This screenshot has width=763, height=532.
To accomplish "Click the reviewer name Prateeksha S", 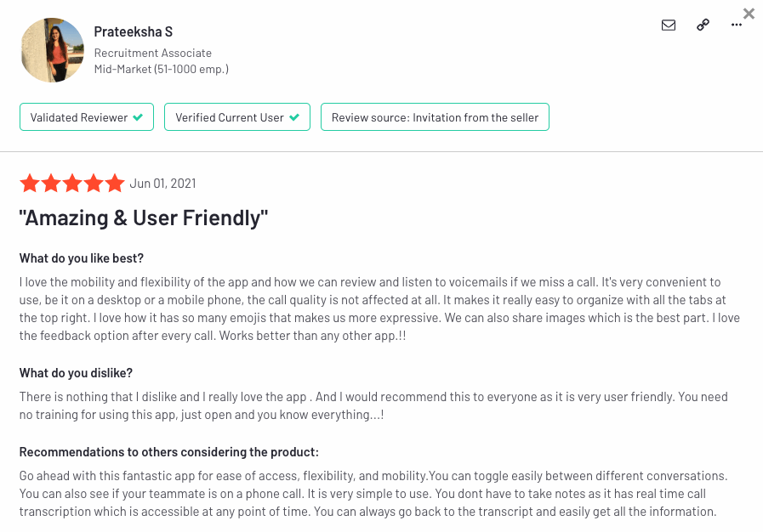I will pos(133,31).
